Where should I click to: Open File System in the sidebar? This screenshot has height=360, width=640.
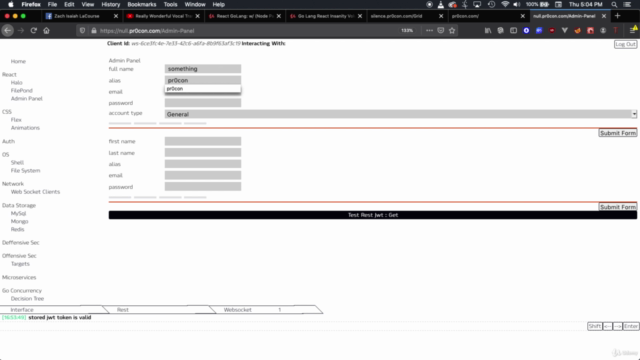[25, 171]
